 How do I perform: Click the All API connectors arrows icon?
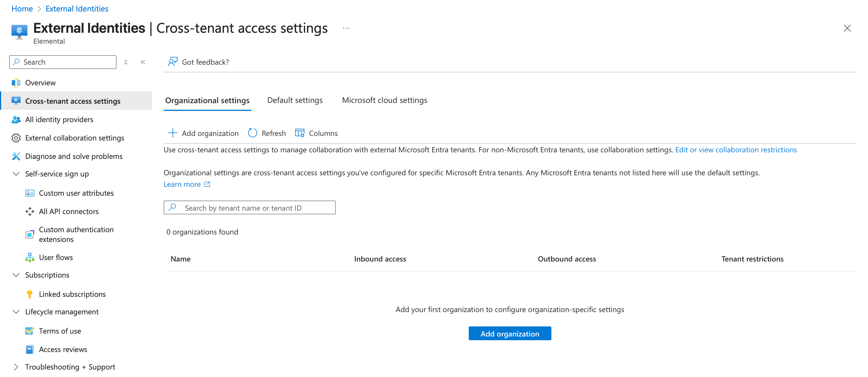(30, 211)
